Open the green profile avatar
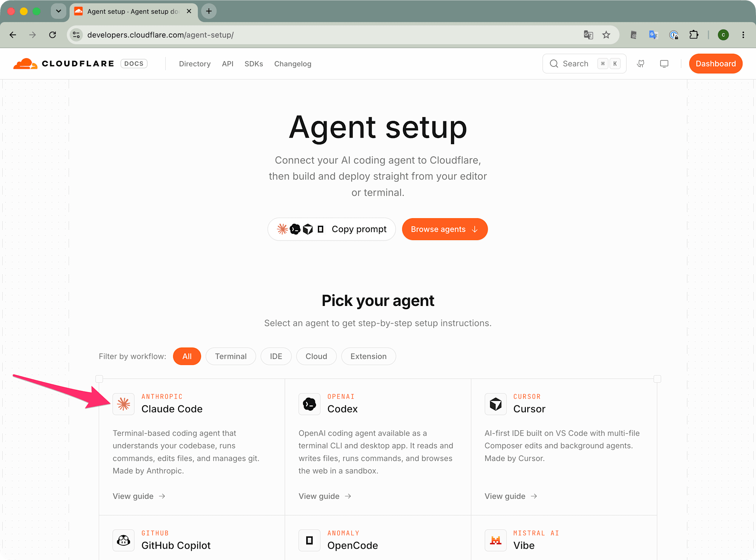Image resolution: width=756 pixels, height=560 pixels. [723, 35]
